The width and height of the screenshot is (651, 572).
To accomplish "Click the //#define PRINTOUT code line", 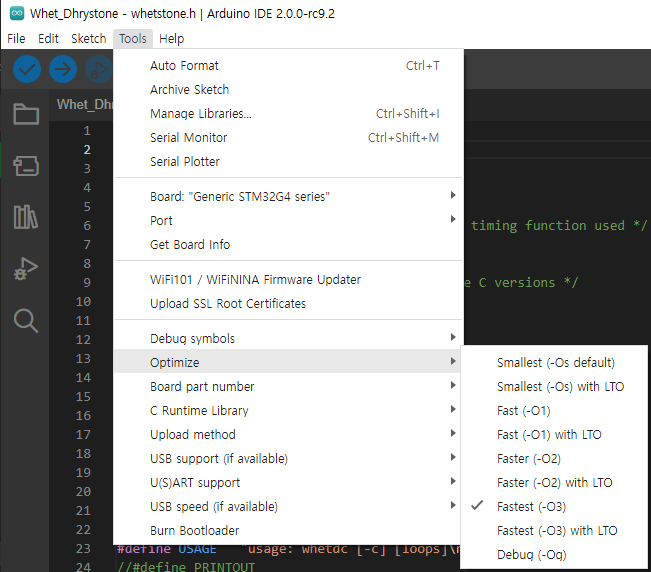I will pos(186,567).
